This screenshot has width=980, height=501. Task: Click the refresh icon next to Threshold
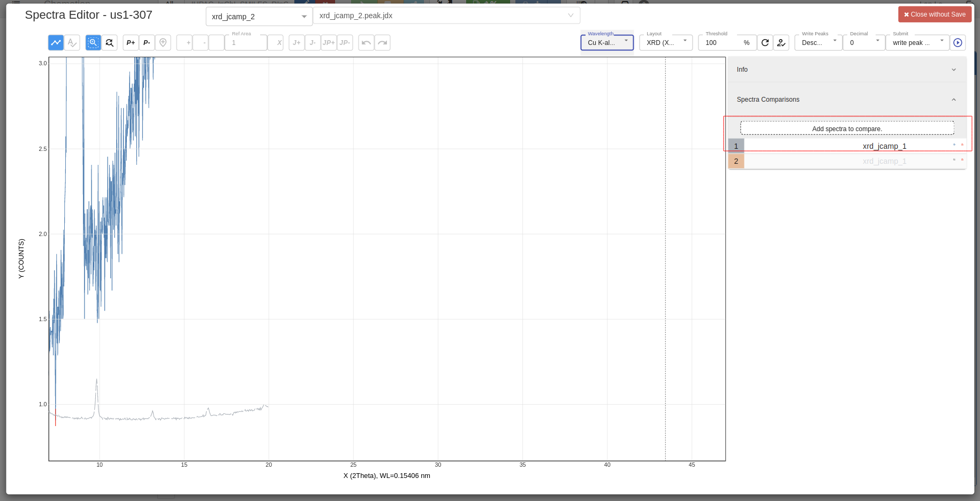coord(765,42)
